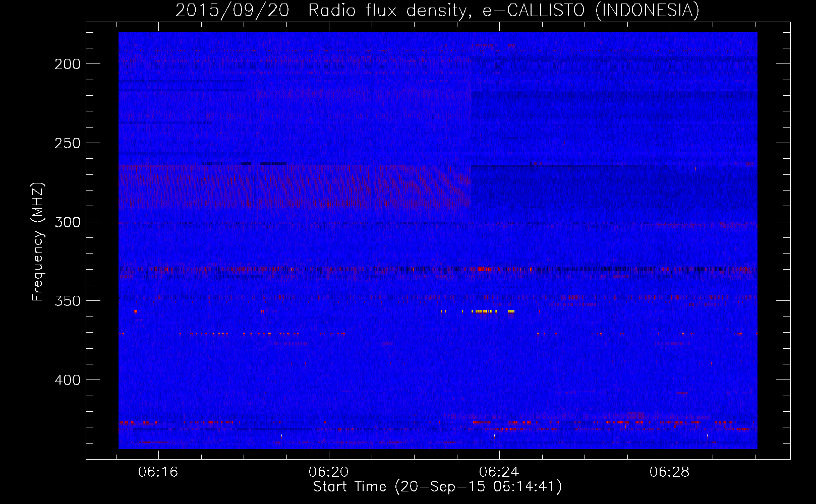Click the 'Start Time (20-Sep-15 06:14:41)' label
This screenshot has width=816, height=504.
437,487
